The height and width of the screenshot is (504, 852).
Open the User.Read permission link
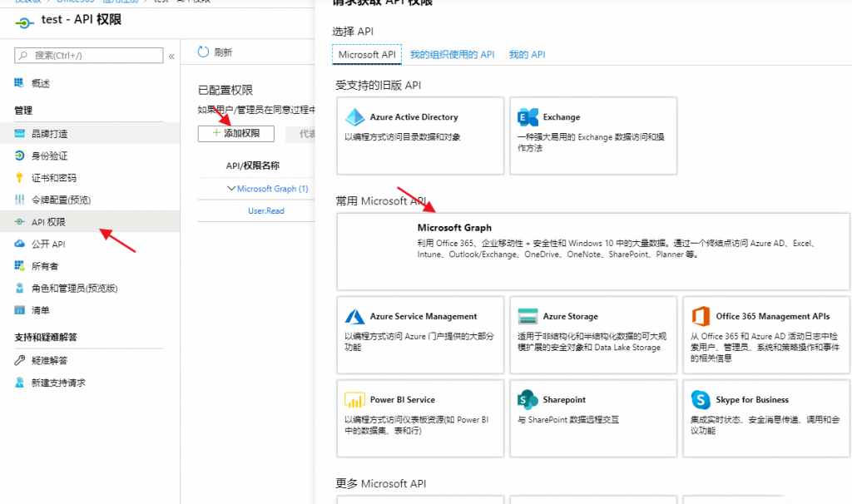click(265, 210)
